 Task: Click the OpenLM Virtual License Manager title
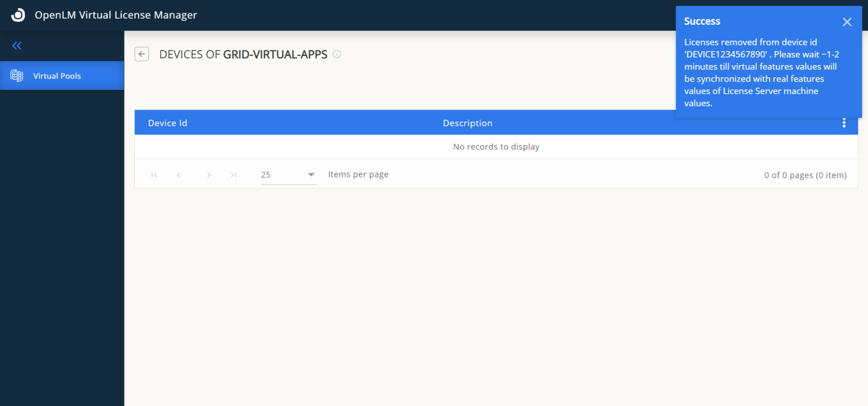pos(115,15)
